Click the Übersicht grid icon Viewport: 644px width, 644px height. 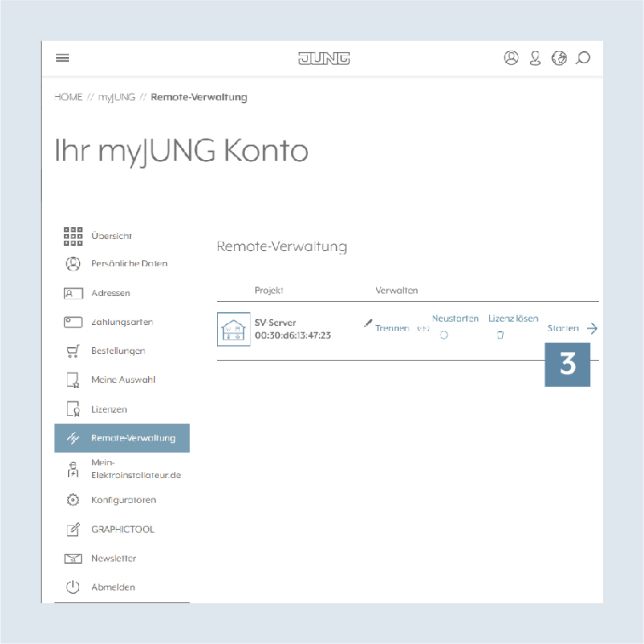point(73,237)
